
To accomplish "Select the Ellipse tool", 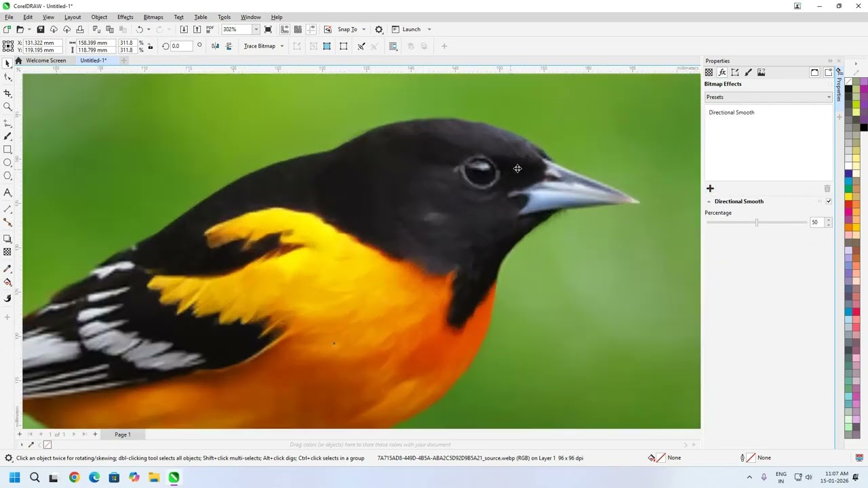I will 7,163.
